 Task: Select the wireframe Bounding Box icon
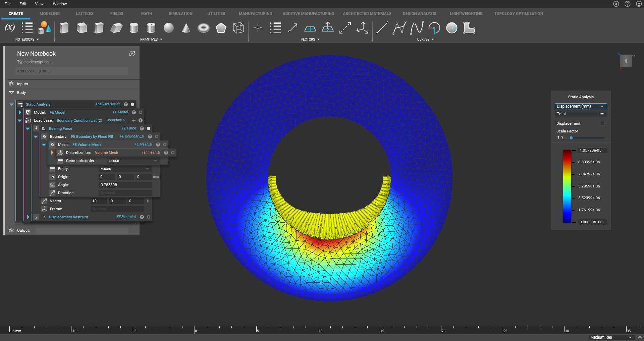tap(238, 28)
